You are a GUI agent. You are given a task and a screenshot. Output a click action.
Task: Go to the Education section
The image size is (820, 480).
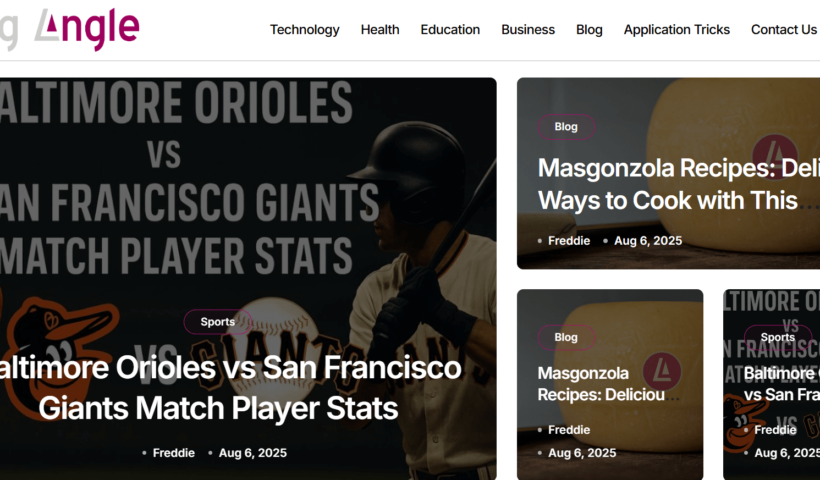point(450,30)
